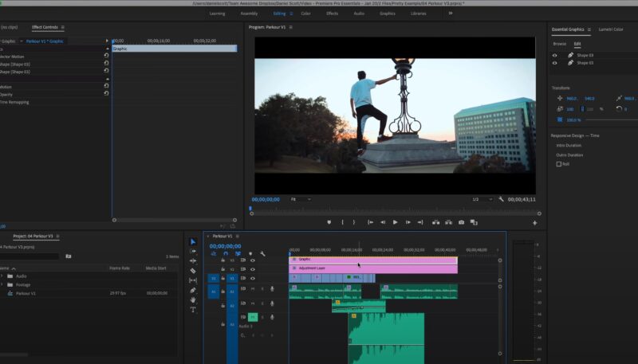638x364 pixels.
Task: Open Program monitor Button Editor plus
Action: coord(534,223)
